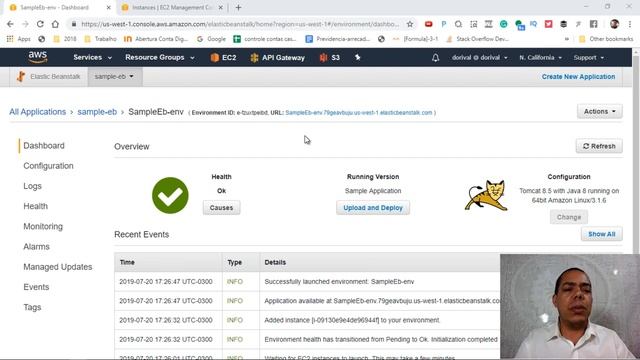Open sample-eb breadcrumb link
This screenshot has height=360, width=640.
click(x=97, y=112)
